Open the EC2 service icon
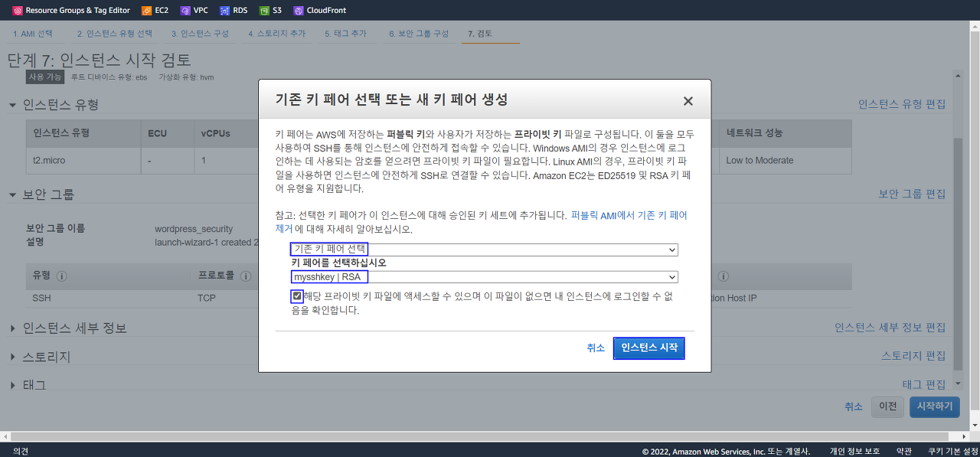 [x=146, y=11]
